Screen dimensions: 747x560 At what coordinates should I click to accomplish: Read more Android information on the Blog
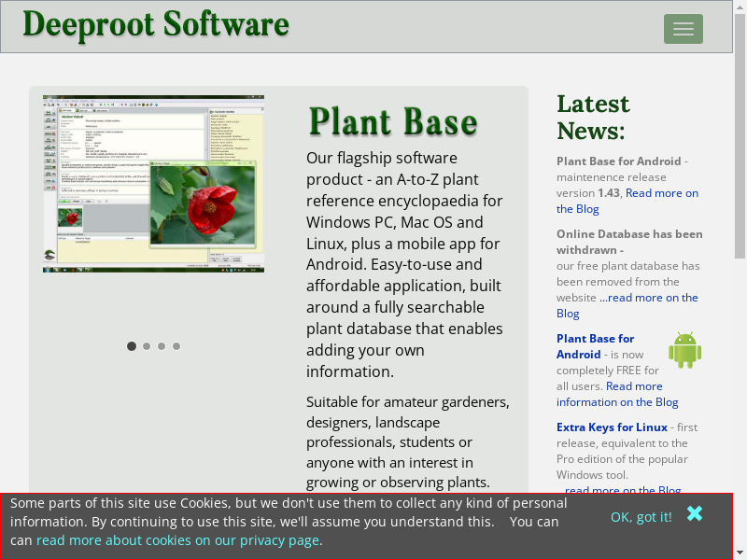coord(634,386)
